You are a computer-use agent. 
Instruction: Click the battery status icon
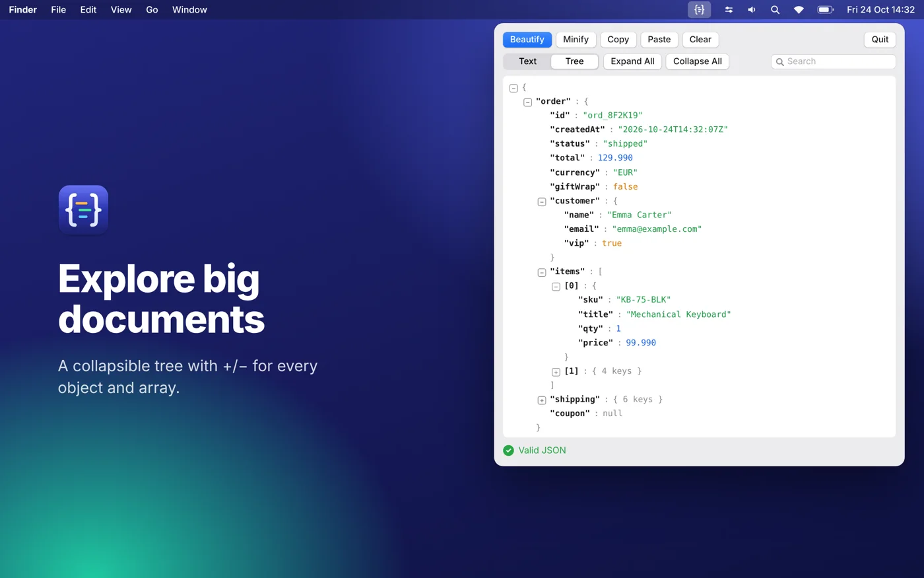(826, 10)
